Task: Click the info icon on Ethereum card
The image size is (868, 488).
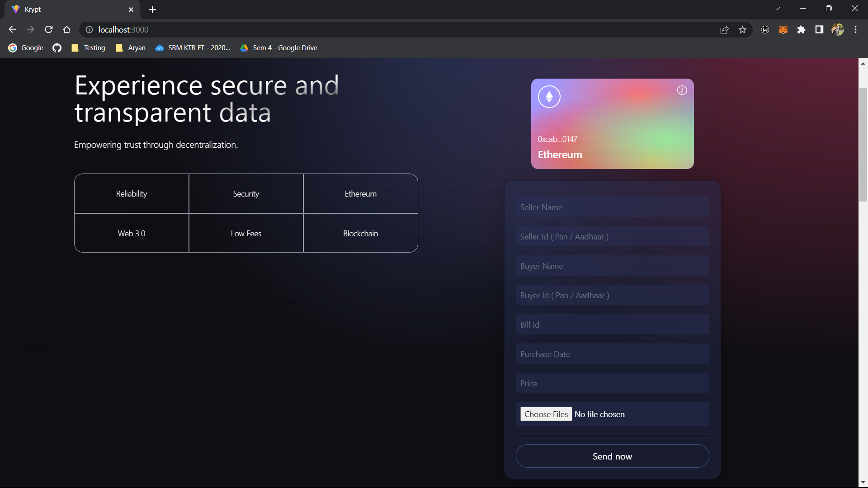Action: coord(682,90)
